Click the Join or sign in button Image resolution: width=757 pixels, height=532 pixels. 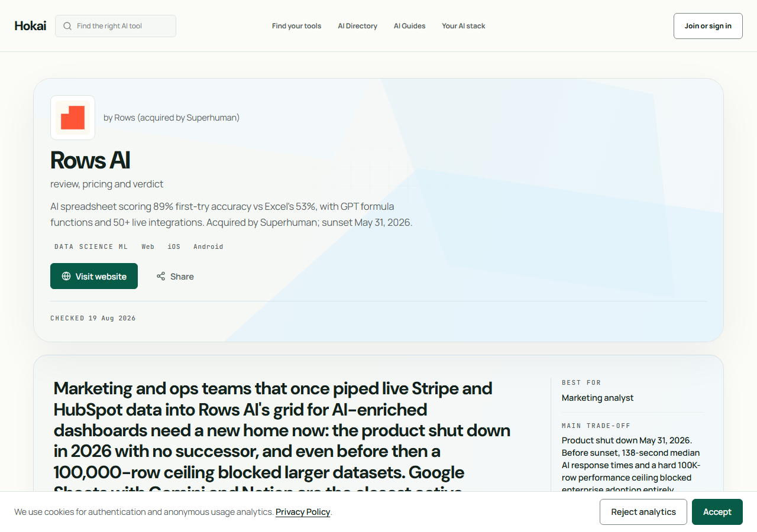708,26
